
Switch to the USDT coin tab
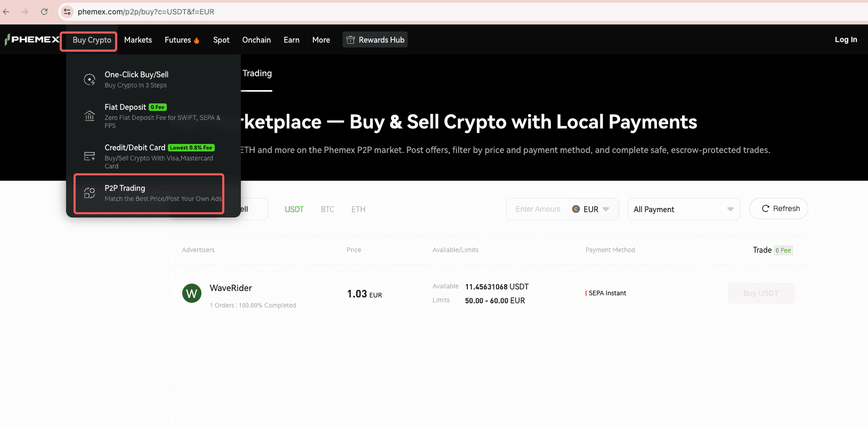click(294, 210)
